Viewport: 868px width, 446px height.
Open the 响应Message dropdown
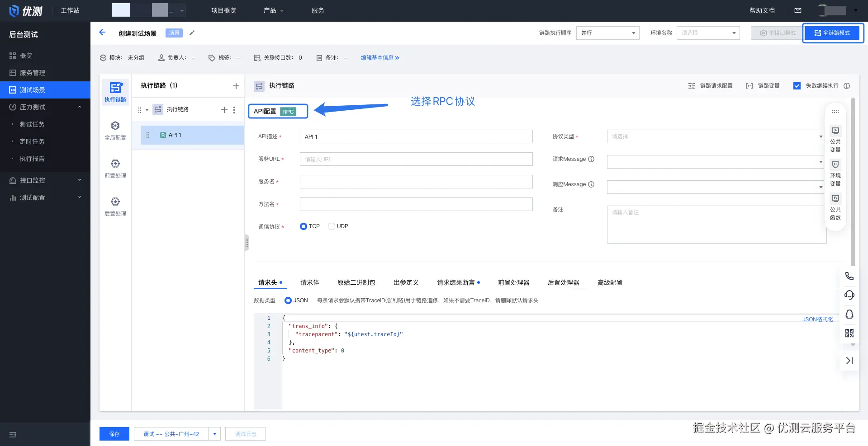716,187
